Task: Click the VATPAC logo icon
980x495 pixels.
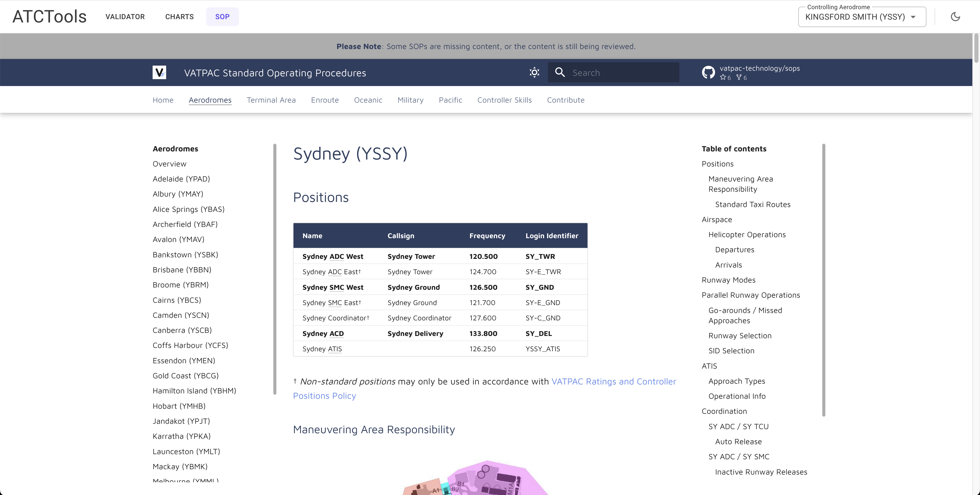Action: point(159,72)
